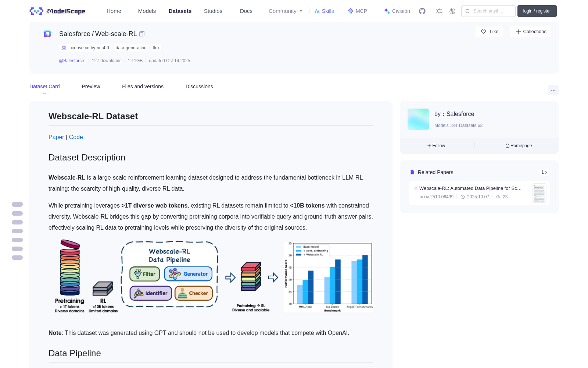Click the heart Like button
Viewport: 588px width, 368px height.
tap(489, 32)
